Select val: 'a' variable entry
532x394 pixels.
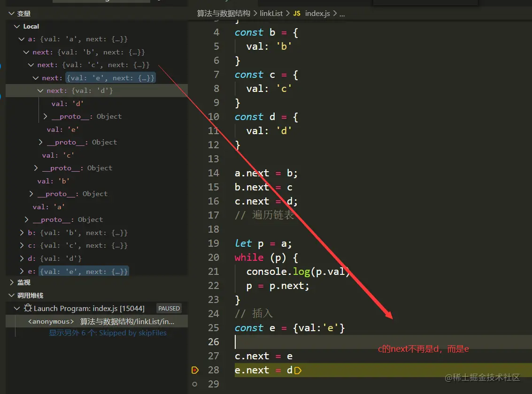[x=48, y=207]
